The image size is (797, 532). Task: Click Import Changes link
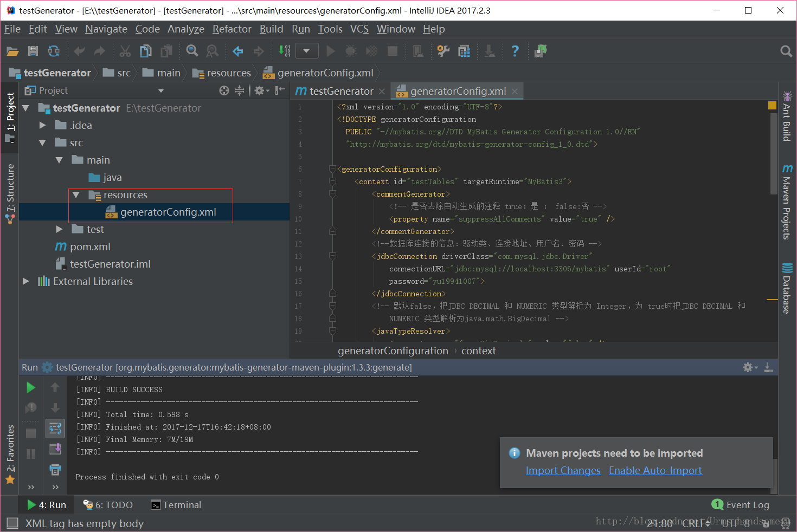click(x=563, y=470)
